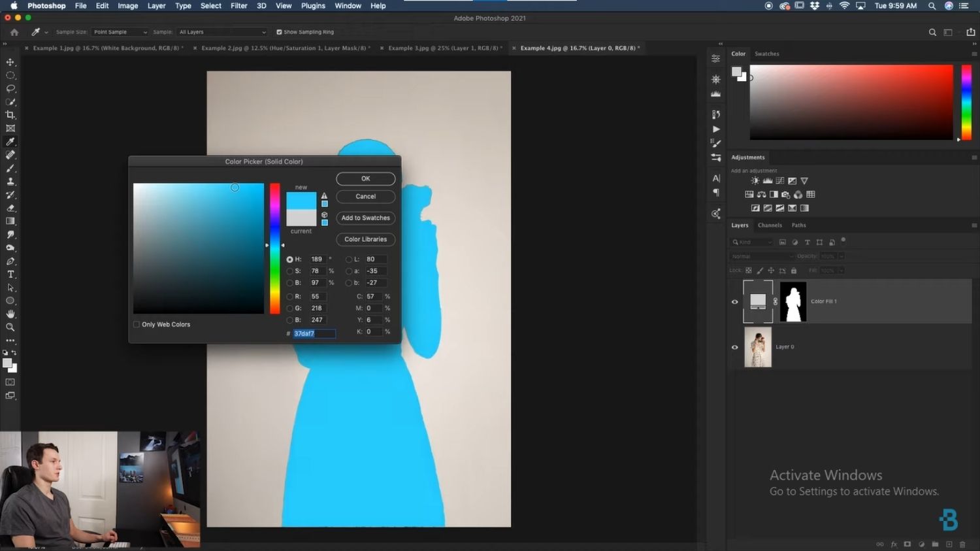Click the Color Fill 1 mask thumbnail

792,301
